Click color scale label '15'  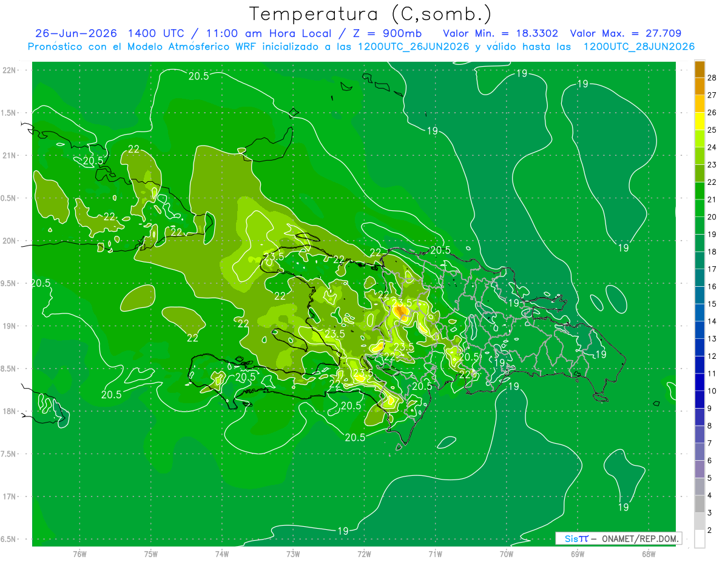712,304
